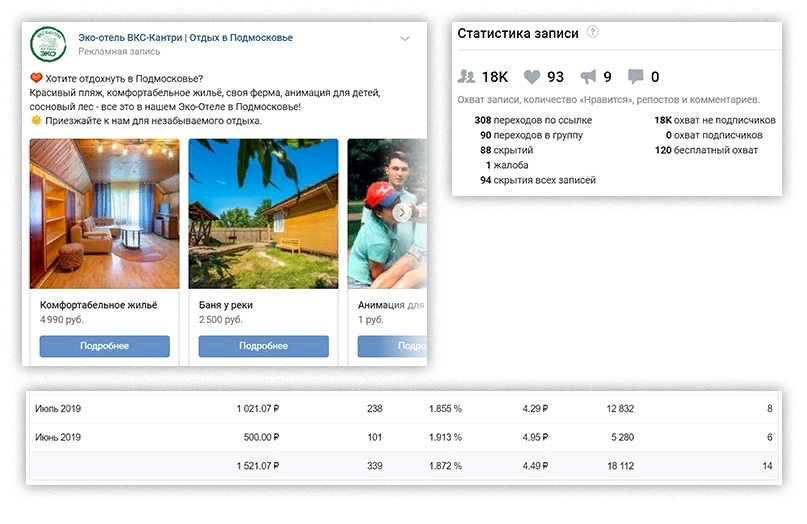Screen dimensions: 807x524
Task: Click the partially visible Подробнее under Анимация
Action: [392, 346]
